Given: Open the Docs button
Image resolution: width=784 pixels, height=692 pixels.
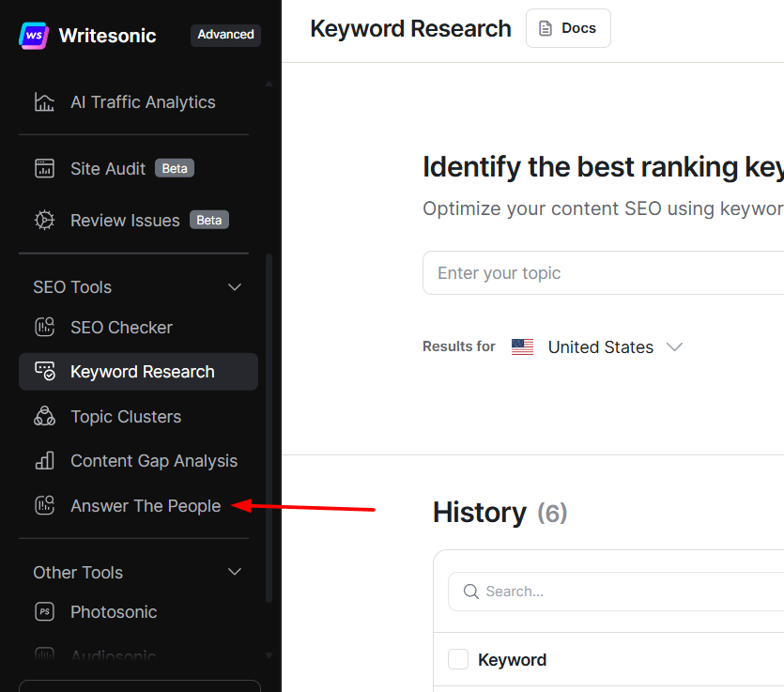Looking at the screenshot, I should [x=568, y=28].
